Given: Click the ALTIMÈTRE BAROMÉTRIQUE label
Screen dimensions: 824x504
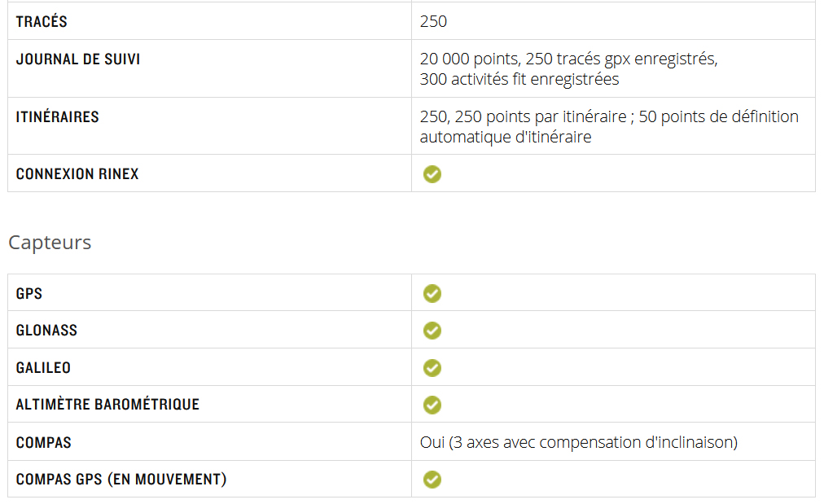Looking at the screenshot, I should tap(107, 405).
